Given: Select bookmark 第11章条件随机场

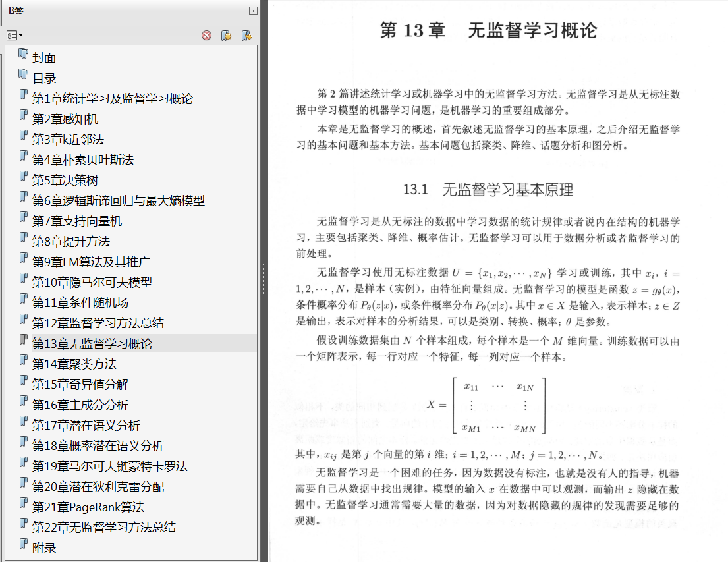Looking at the screenshot, I should click(x=80, y=303).
